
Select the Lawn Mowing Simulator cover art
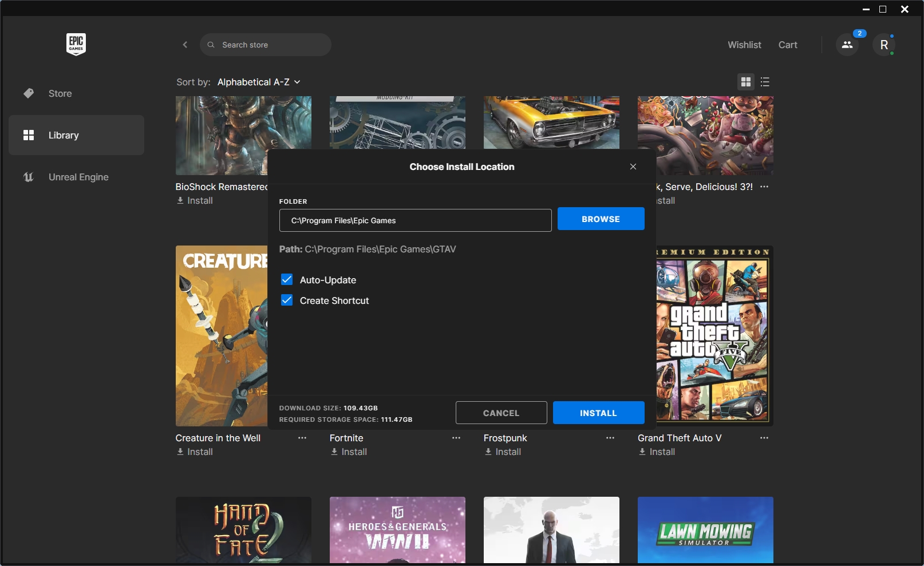pos(705,530)
